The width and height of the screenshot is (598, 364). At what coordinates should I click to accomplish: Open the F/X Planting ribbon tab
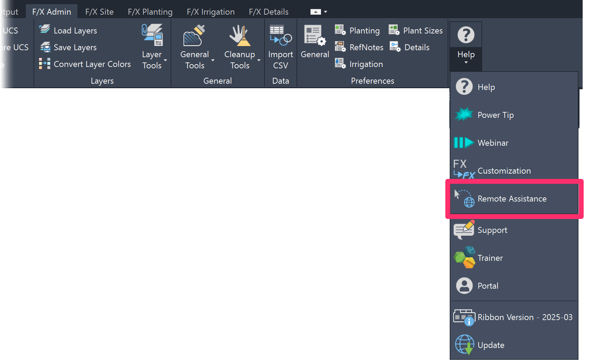150,12
